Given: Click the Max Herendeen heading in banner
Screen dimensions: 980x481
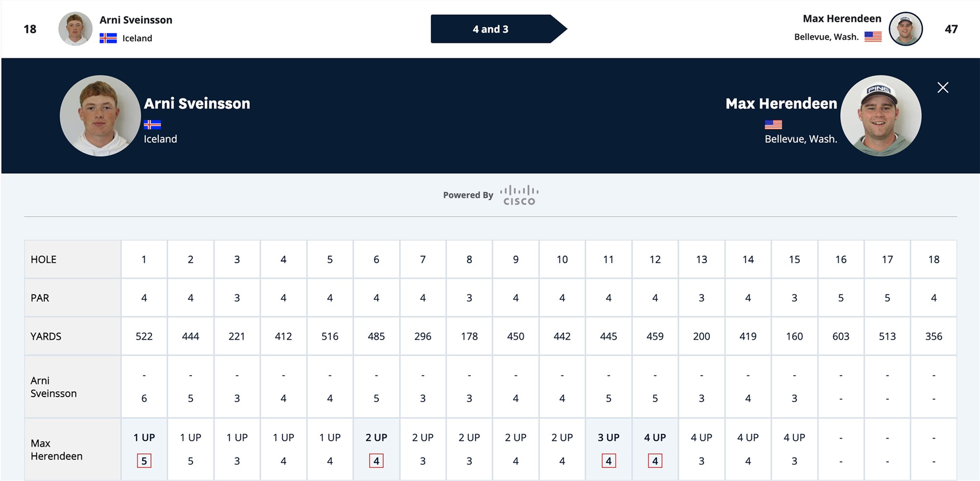Looking at the screenshot, I should pos(781,103).
